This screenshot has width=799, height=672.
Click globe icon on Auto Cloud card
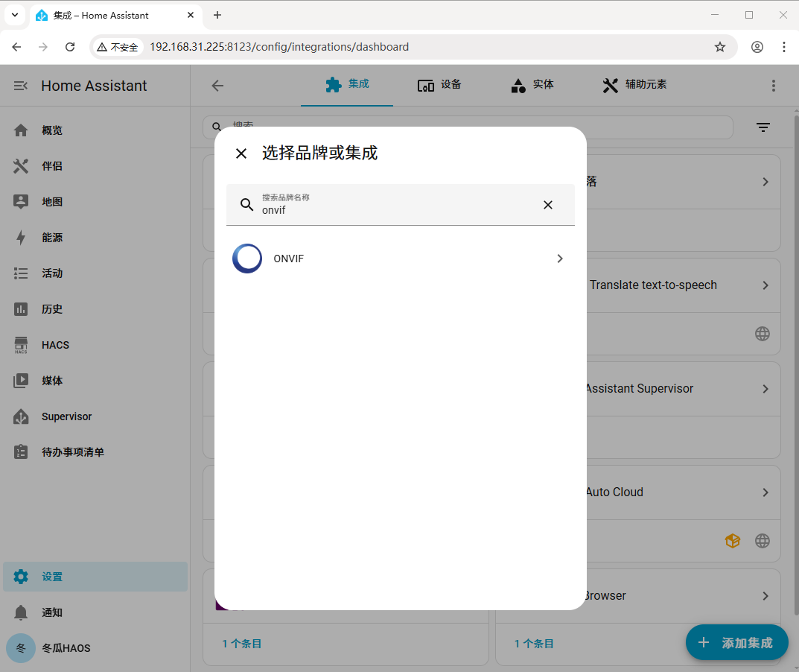coord(763,541)
